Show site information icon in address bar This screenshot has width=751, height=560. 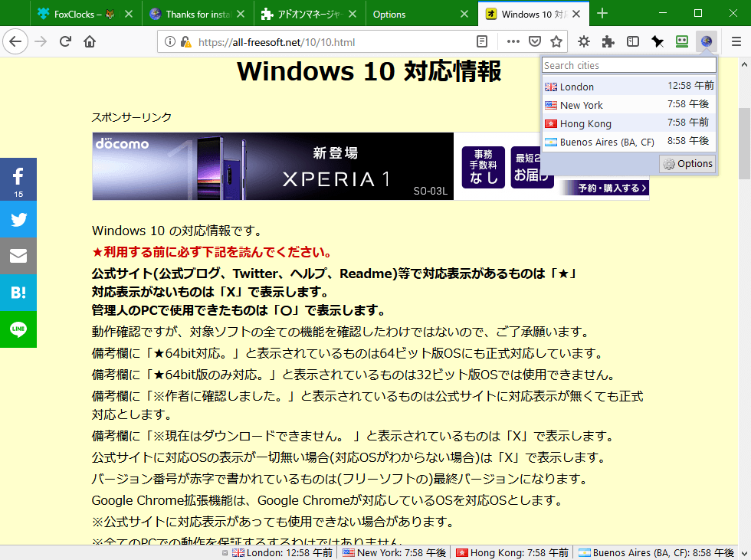click(x=169, y=41)
